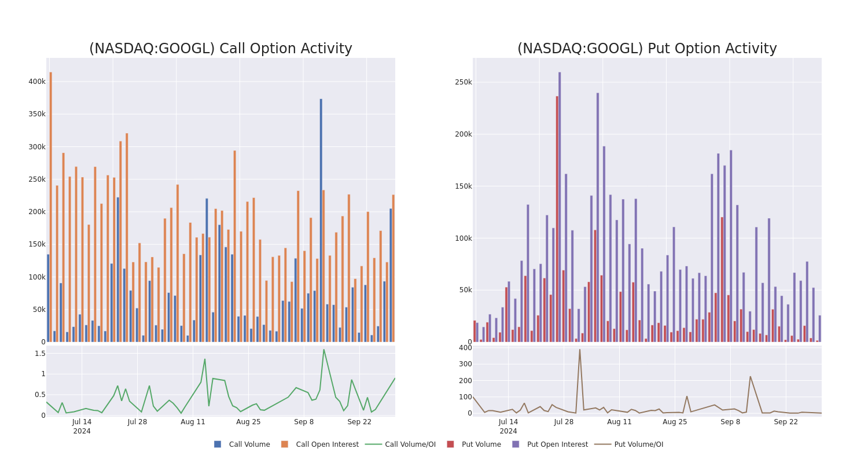
Task: Toggle the Put Volume/OI brown line legend marker
Action: 603,444
